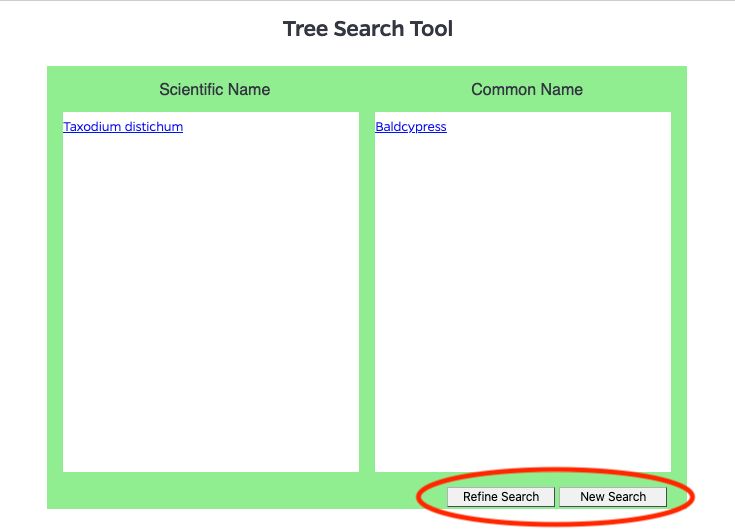Follow the scientific name result for Baldcypress
735x530 pixels.
coord(123,127)
